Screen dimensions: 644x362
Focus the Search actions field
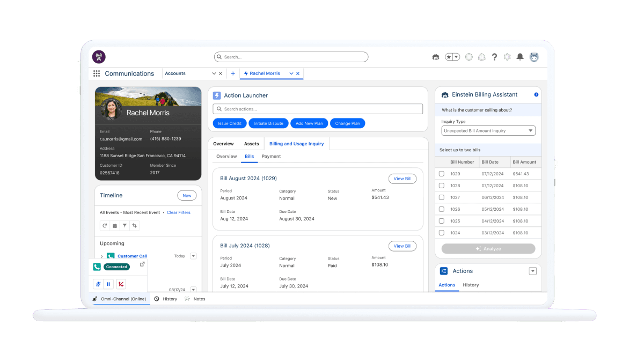(318, 109)
